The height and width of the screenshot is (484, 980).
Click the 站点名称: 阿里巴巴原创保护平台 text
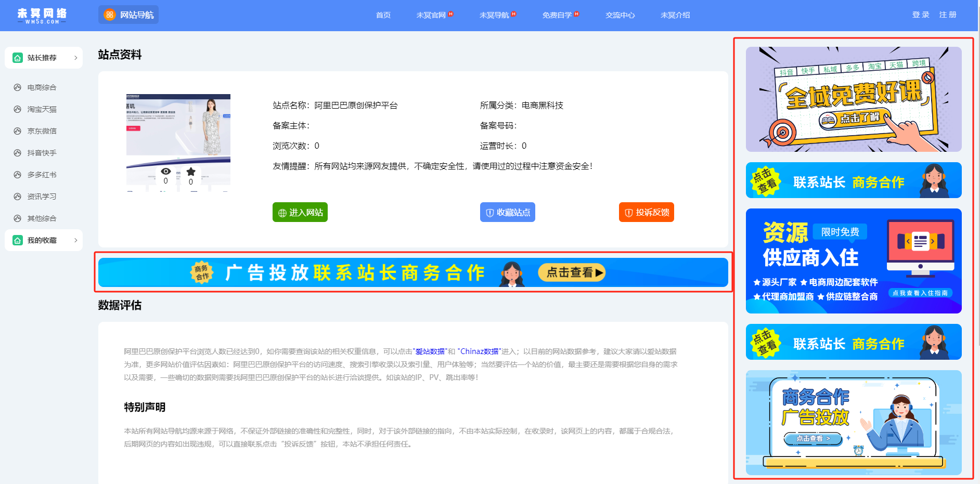[x=335, y=105]
